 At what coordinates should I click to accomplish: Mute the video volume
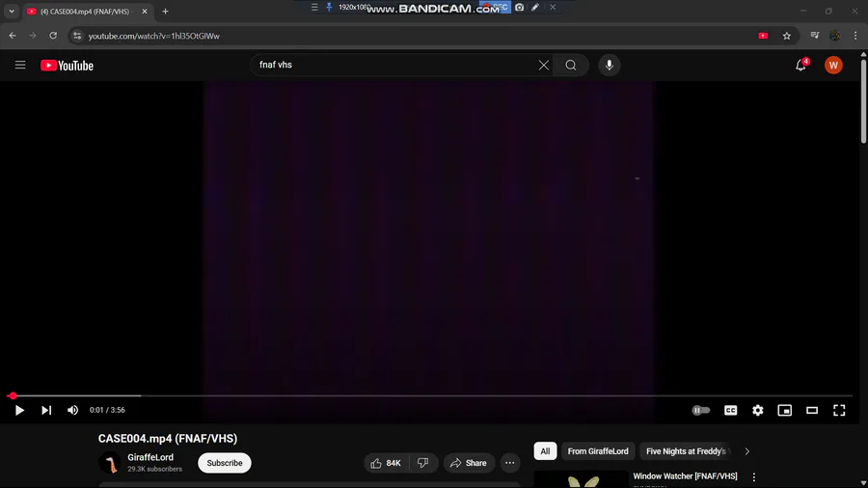[x=72, y=410]
